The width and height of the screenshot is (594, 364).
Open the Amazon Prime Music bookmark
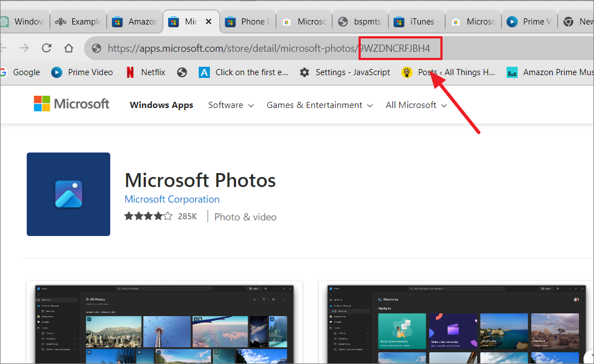point(550,72)
